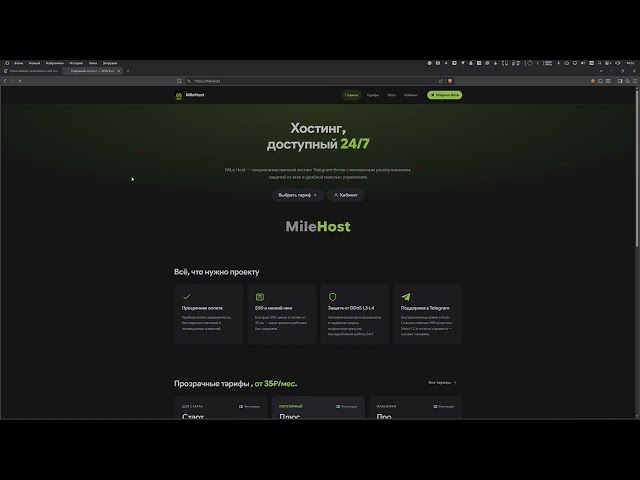Click the SSD disk icon on feature card
Screen dimensions: 640x480
tap(260, 297)
